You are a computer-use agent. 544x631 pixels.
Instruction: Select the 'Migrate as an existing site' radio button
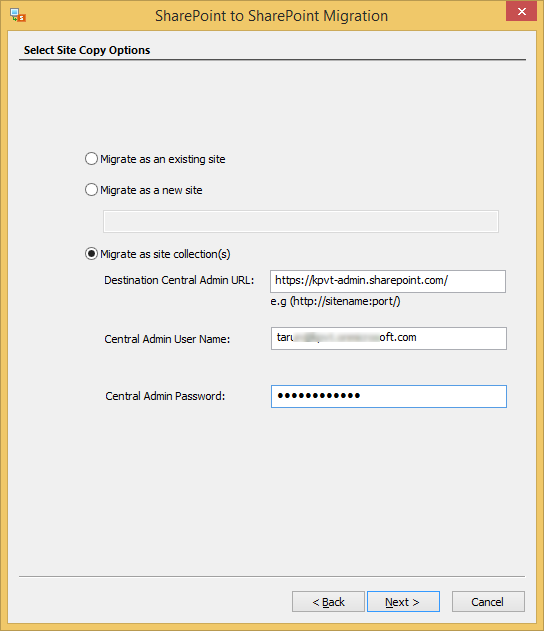coord(91,159)
